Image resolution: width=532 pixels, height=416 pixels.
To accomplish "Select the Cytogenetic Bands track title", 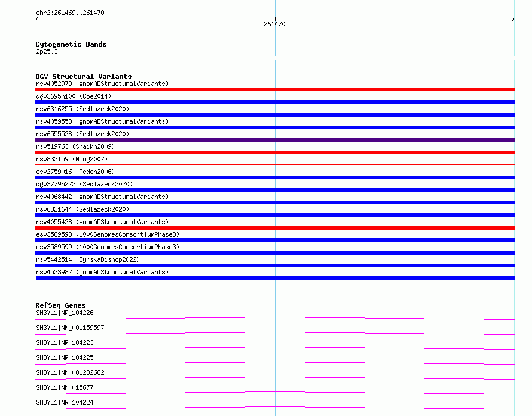I will (x=71, y=44).
